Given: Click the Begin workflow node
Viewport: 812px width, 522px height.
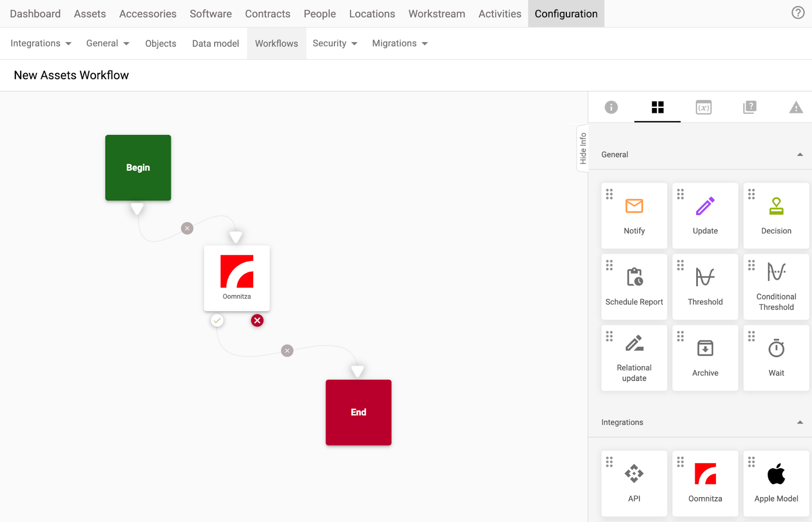Looking at the screenshot, I should 138,167.
